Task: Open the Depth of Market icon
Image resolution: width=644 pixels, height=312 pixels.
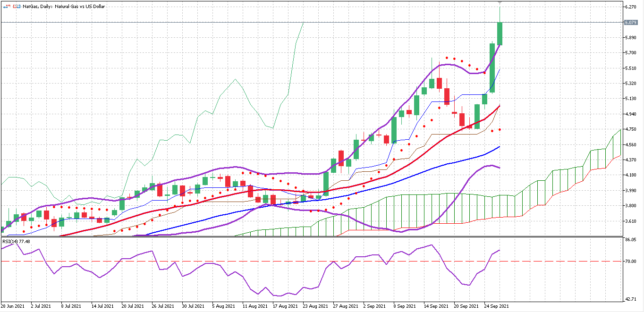Action: (17, 7)
